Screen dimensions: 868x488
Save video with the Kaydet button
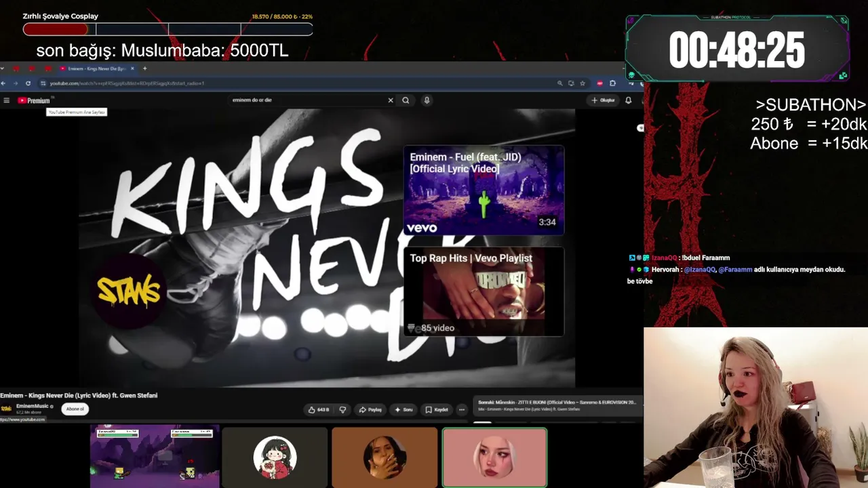point(437,409)
